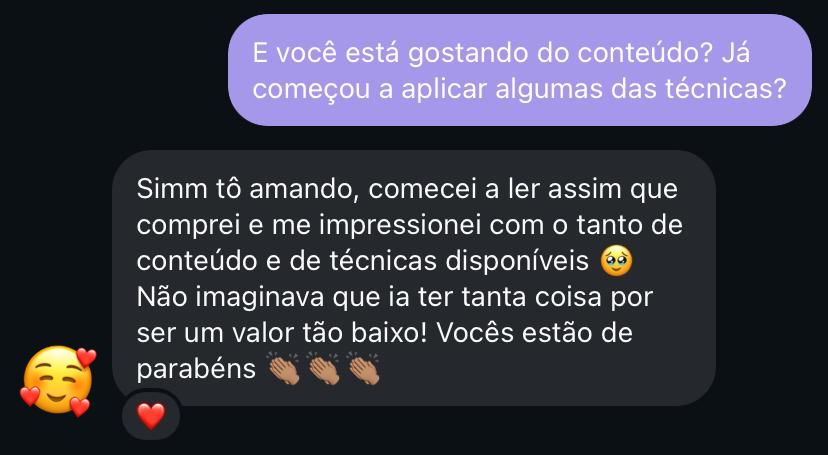Click the line 'E você está gostando do conteúdo?'

click(481, 53)
